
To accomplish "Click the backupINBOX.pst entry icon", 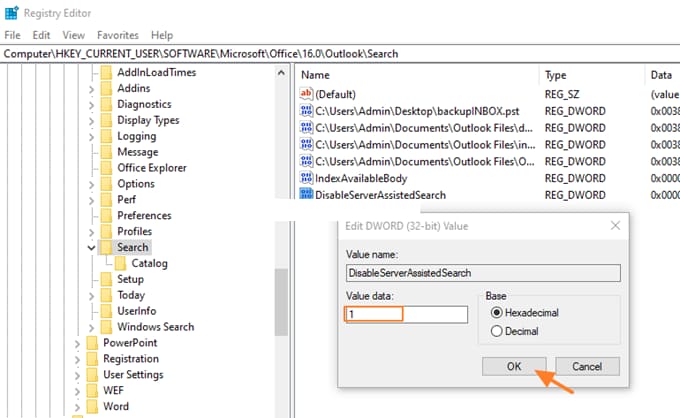I will 306,110.
